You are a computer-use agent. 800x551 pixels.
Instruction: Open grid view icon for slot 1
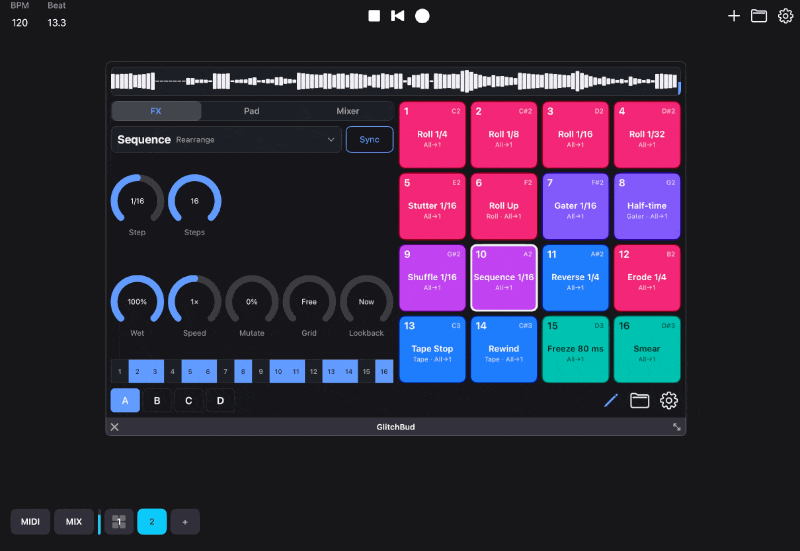click(x=119, y=521)
